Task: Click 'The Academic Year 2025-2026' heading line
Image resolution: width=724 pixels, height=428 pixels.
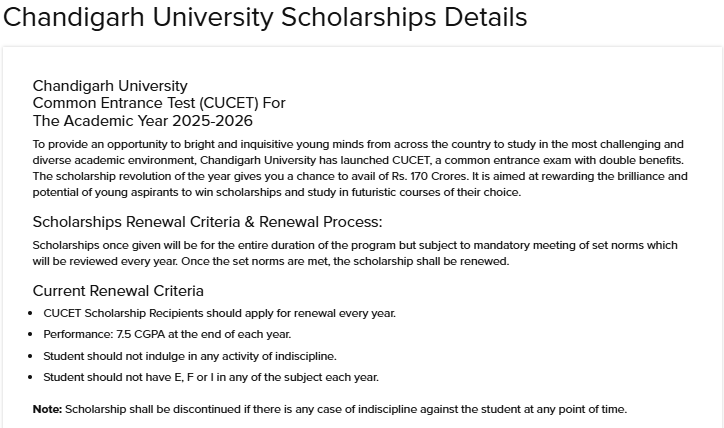Action: tap(143, 121)
